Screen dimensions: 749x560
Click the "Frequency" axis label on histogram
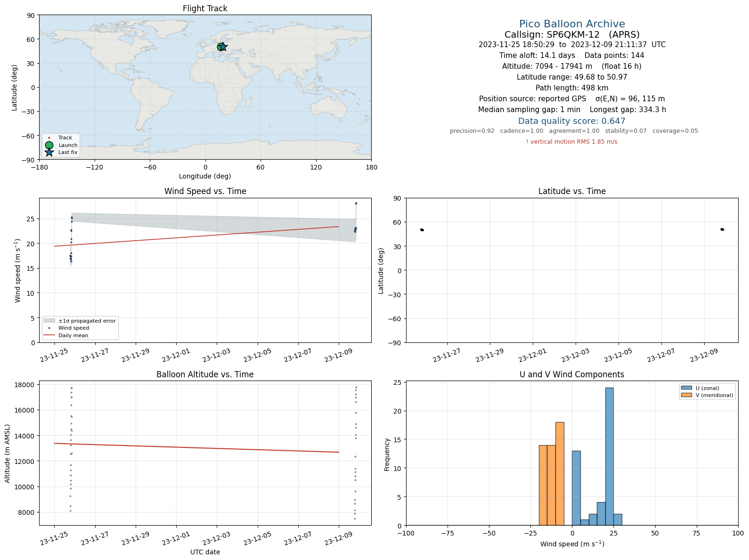click(387, 454)
